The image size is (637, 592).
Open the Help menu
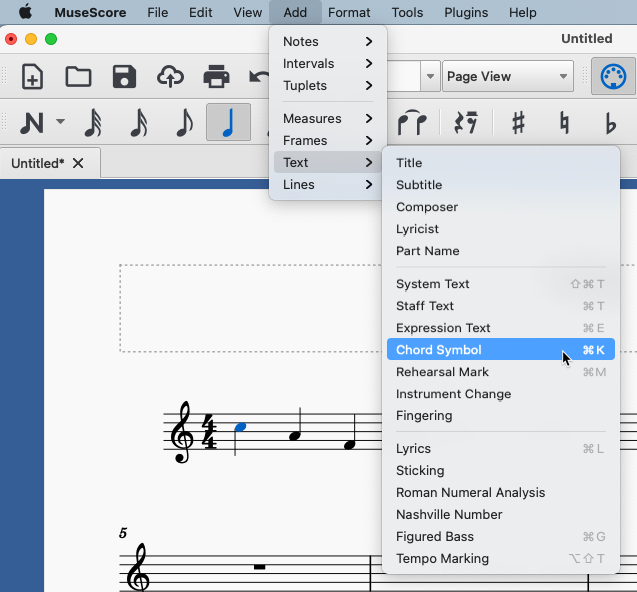pyautogui.click(x=522, y=13)
